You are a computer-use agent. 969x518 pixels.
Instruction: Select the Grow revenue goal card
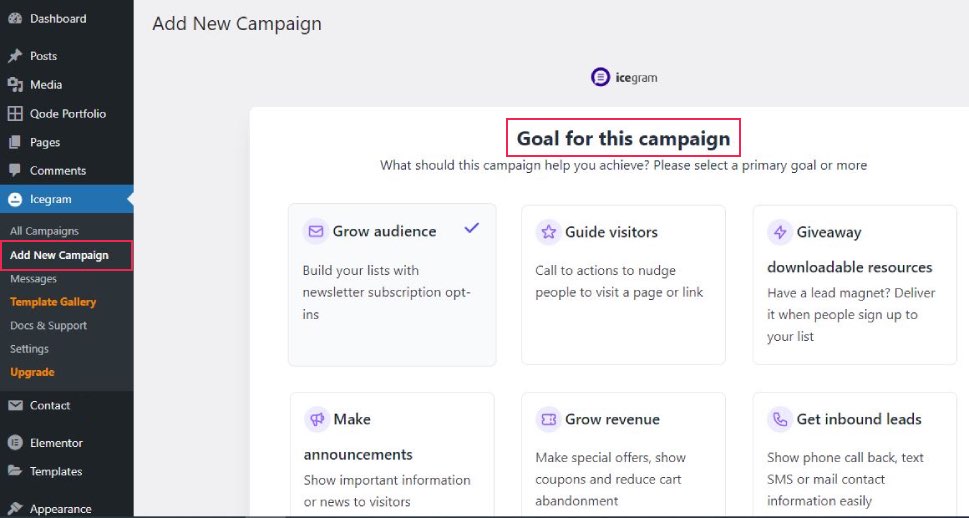click(623, 454)
